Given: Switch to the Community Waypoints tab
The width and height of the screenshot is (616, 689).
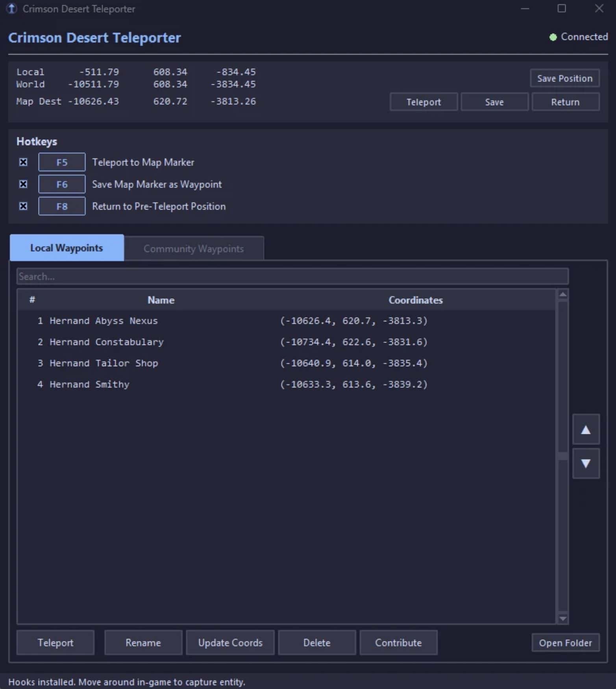Looking at the screenshot, I should coord(193,248).
